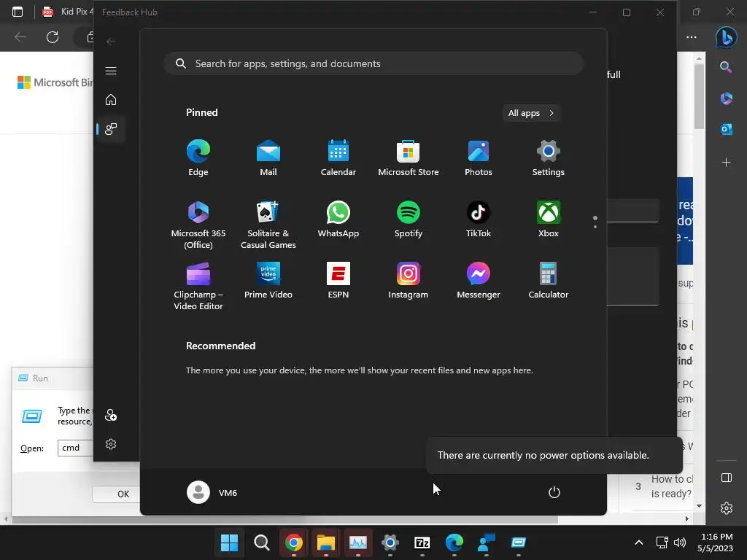The image size is (747, 560).
Task: Open Edge sidebar search icon
Action: click(x=726, y=67)
